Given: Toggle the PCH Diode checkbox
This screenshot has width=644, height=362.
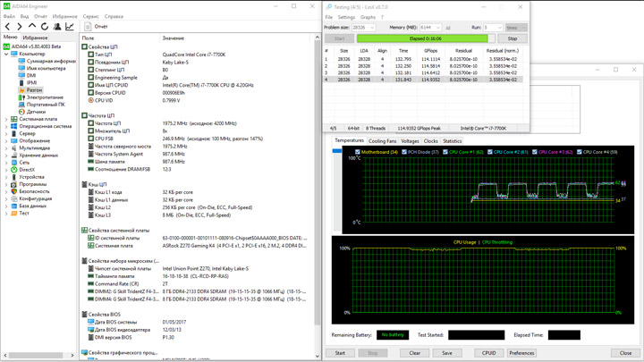Looking at the screenshot, I should [x=403, y=152].
